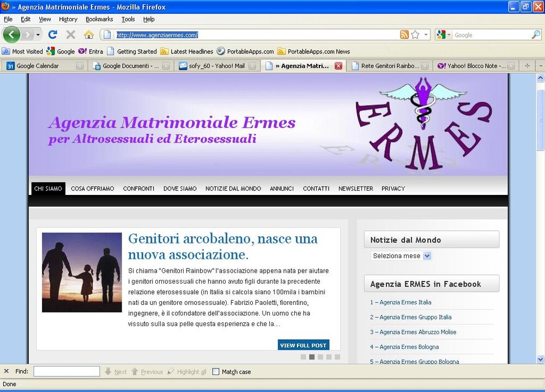Viewport: 545px width, 392px height.
Task: Switch to the Rete Genitori Rainbow tab
Action: click(x=389, y=66)
